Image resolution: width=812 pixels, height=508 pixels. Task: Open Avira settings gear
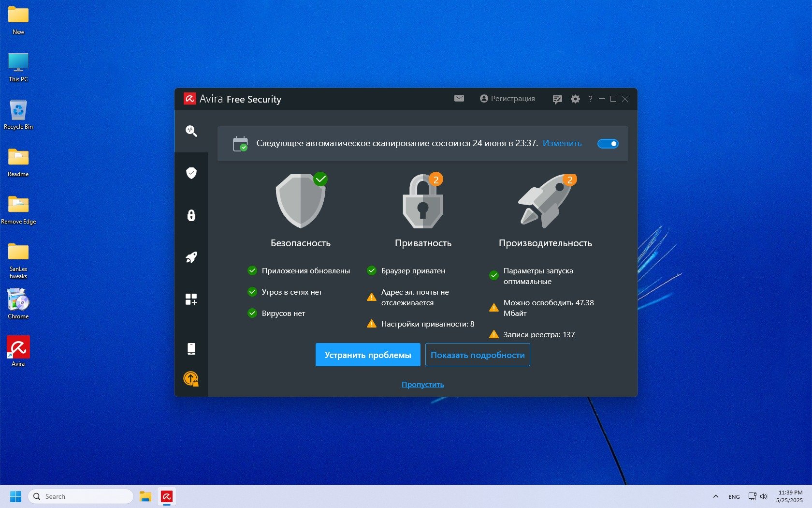(575, 99)
